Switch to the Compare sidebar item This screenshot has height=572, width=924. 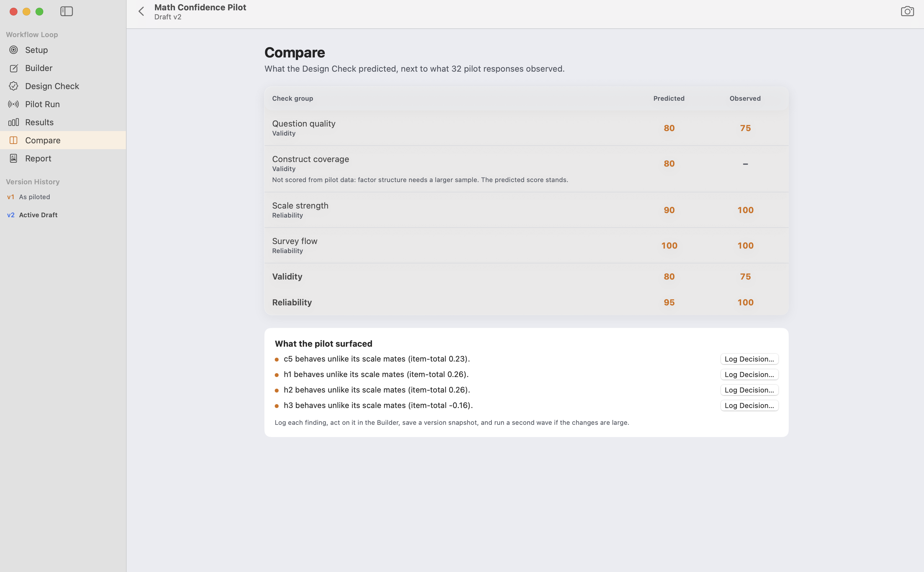pos(63,140)
